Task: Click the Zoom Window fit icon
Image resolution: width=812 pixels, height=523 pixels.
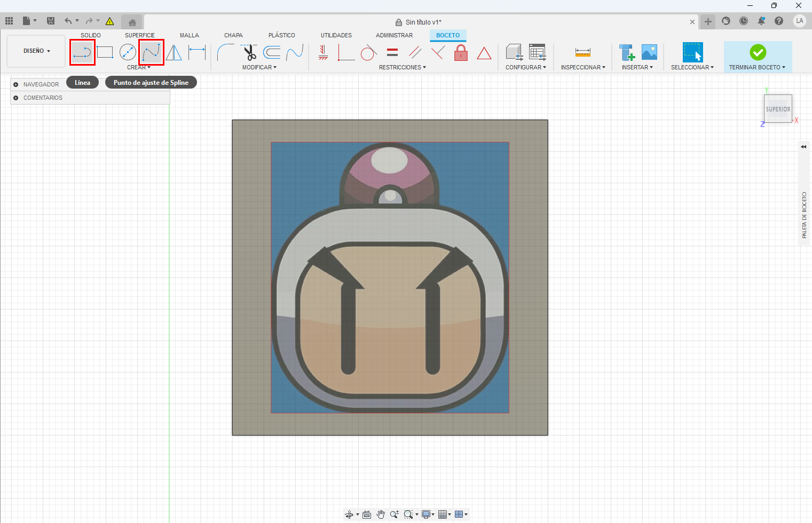Action: tap(408, 514)
